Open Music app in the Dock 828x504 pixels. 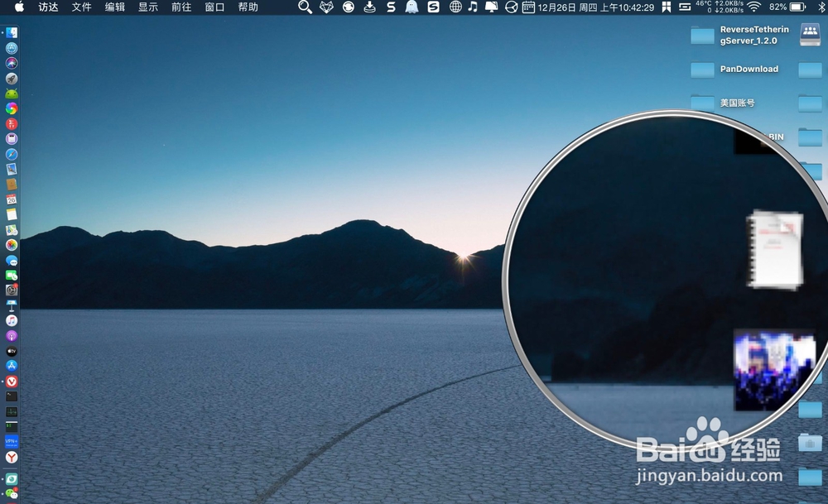click(x=11, y=321)
